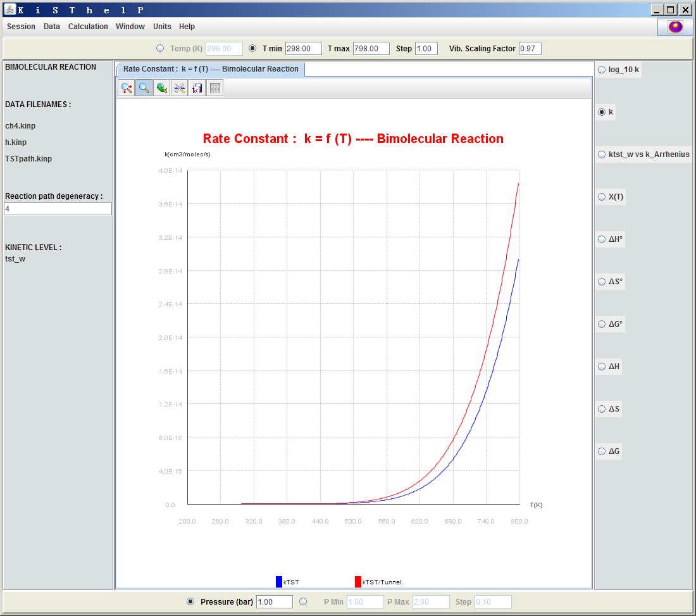Show the data table grid icon
Screen dimensions: 696x616
coord(215,88)
